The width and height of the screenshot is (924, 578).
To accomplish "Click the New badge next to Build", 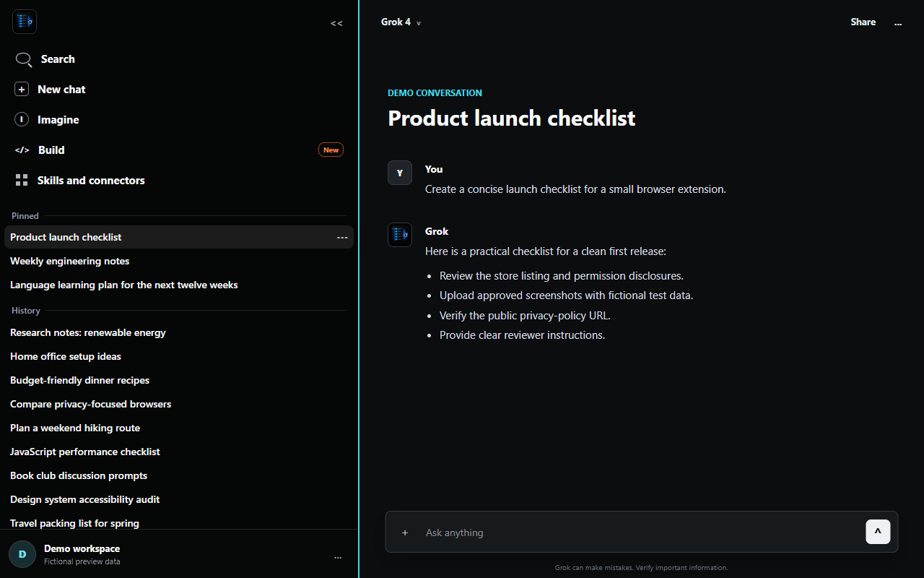I will [x=331, y=150].
